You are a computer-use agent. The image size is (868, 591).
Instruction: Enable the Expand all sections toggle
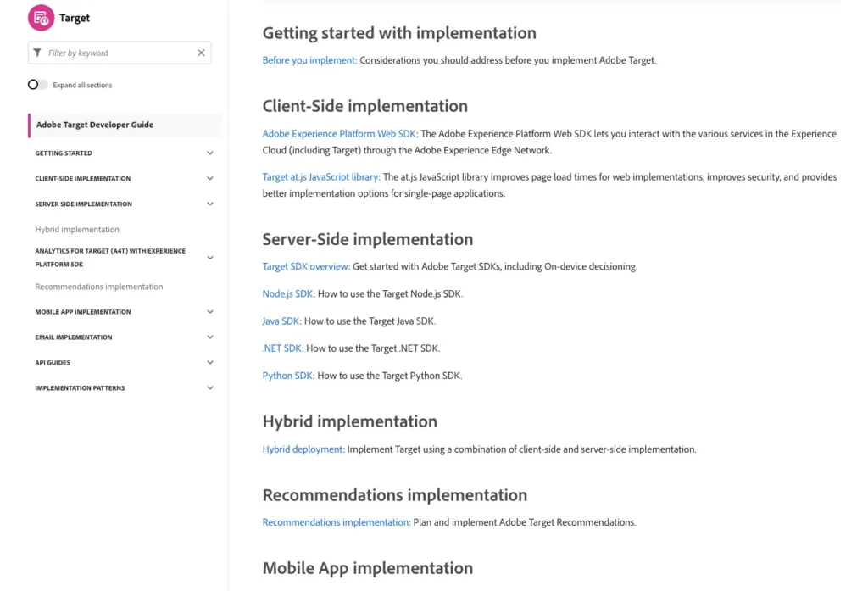click(x=36, y=85)
